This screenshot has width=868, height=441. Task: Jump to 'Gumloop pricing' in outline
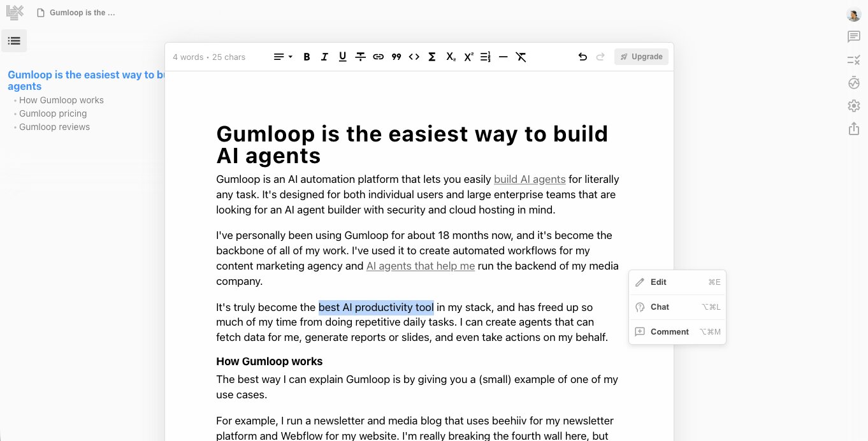click(x=53, y=113)
